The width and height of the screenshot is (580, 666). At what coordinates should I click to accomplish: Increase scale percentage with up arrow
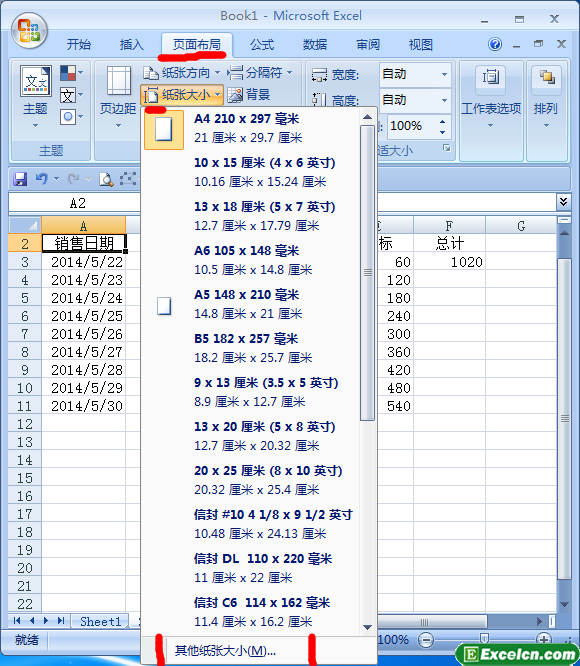coord(442,121)
